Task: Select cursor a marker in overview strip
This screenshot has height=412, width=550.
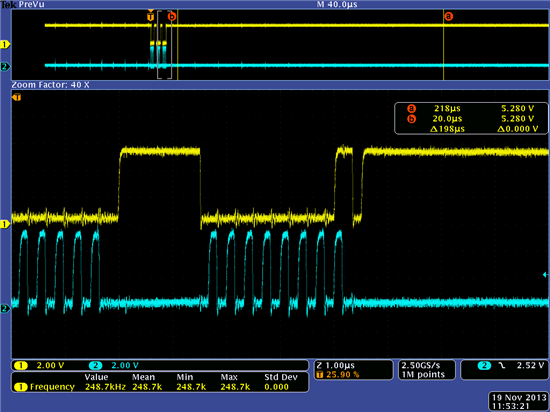Action: click(448, 16)
